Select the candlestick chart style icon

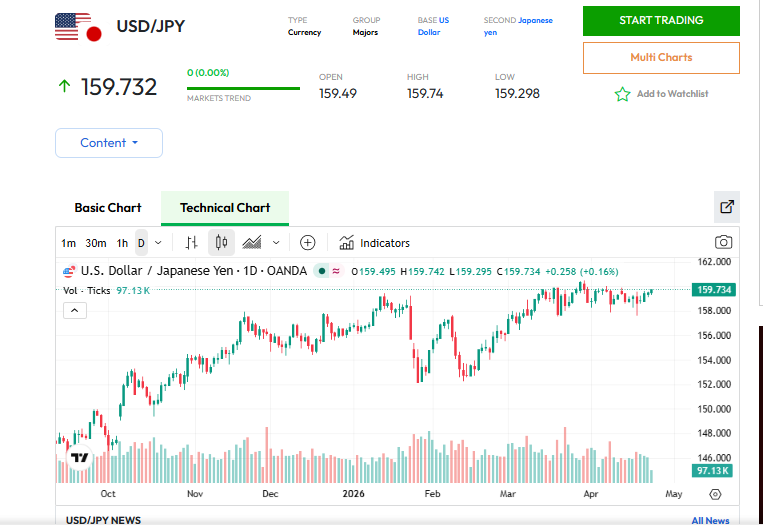(x=221, y=242)
